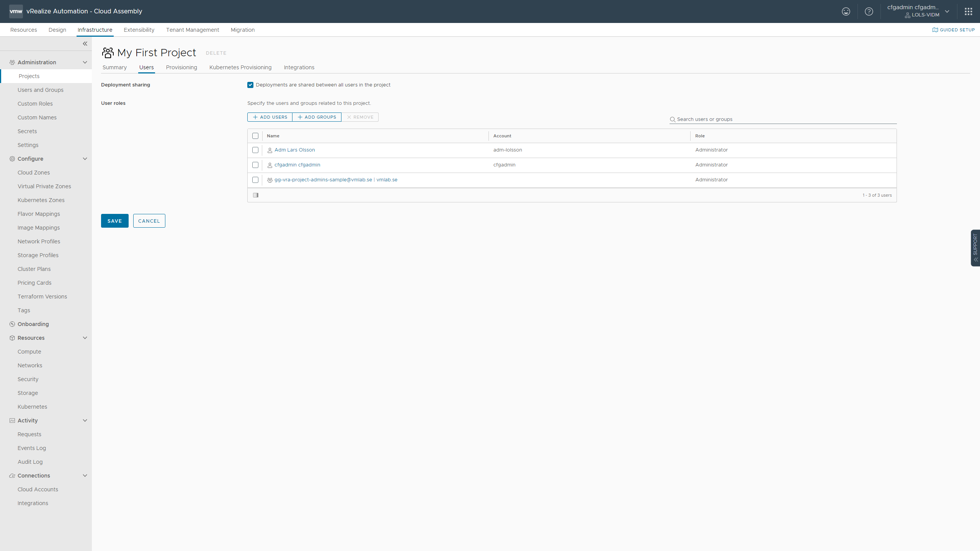Click the group icon beside gg-vra-project-admins-sample
The image size is (980, 551).
pyautogui.click(x=270, y=180)
